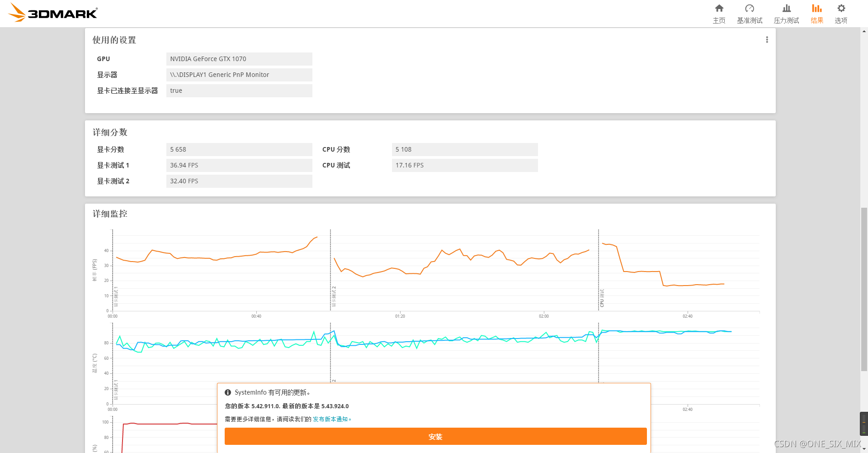The height and width of the screenshot is (453, 868).
Task: Click the 显卡测试 1 label
Action: coord(113,165)
